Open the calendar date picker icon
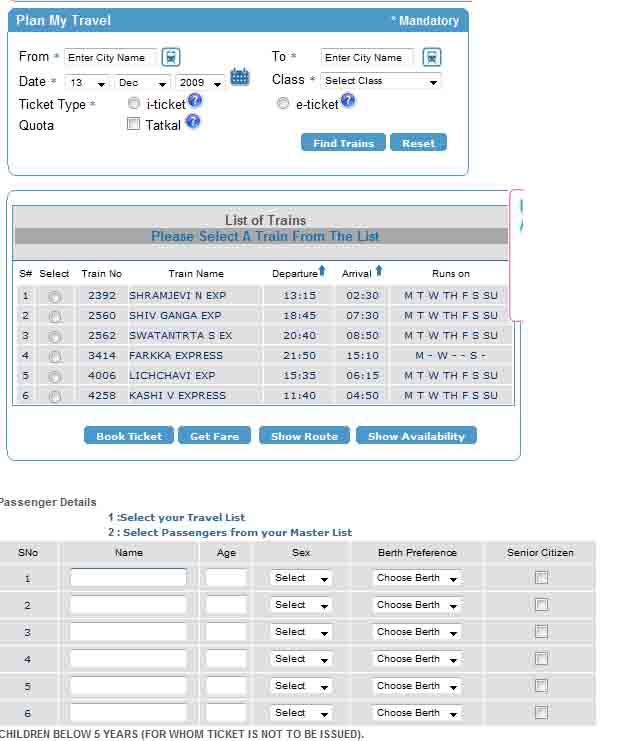Screen dimensions: 623x741 (240, 76)
